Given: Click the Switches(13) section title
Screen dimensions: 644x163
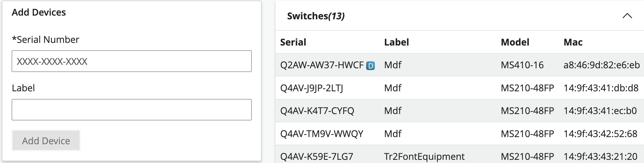Looking at the screenshot, I should 316,16.
